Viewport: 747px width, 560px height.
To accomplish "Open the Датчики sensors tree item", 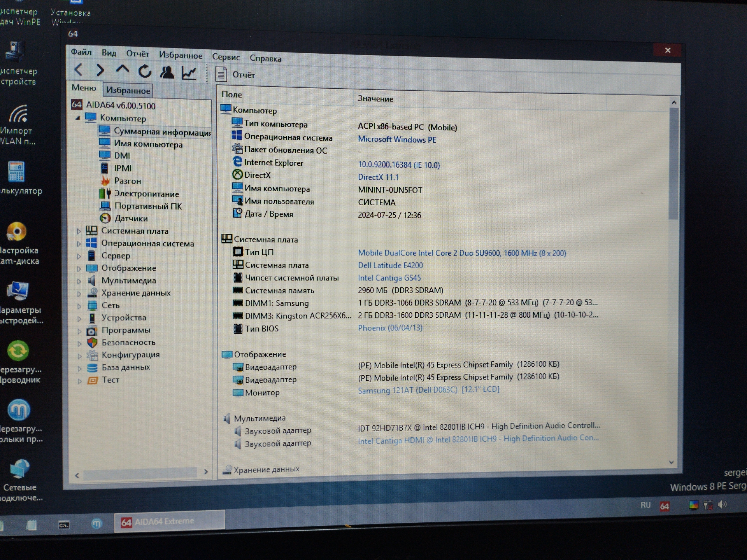I will pyautogui.click(x=124, y=219).
